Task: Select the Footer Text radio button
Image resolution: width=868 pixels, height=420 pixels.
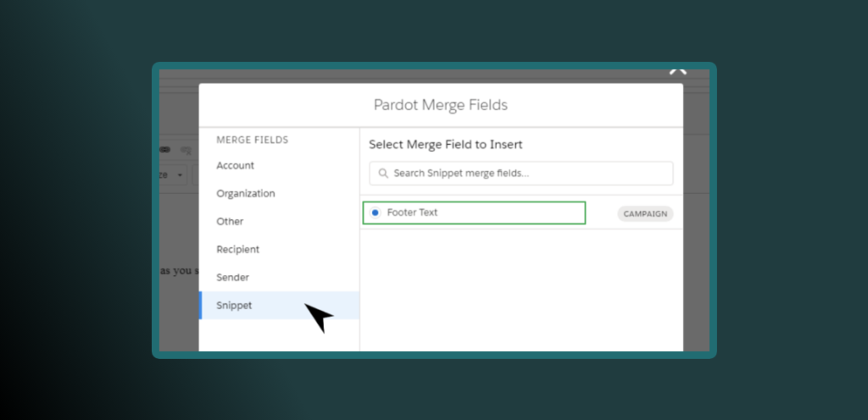Action: coord(376,213)
